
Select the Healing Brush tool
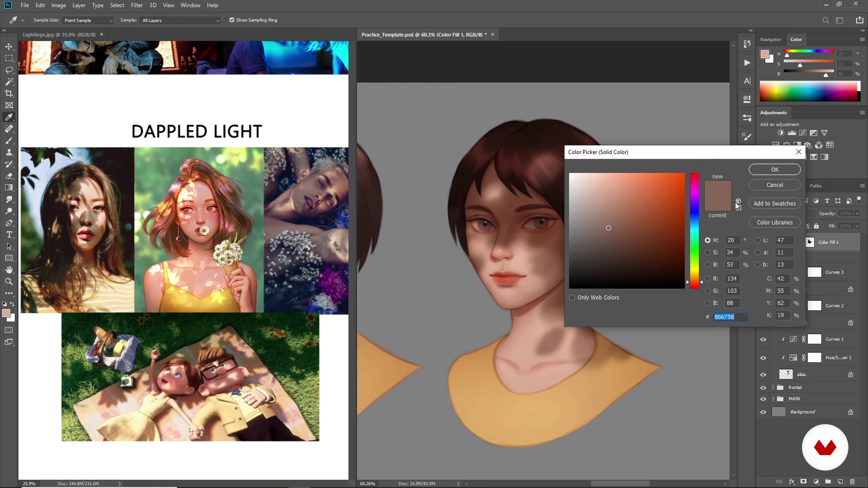coord(9,129)
